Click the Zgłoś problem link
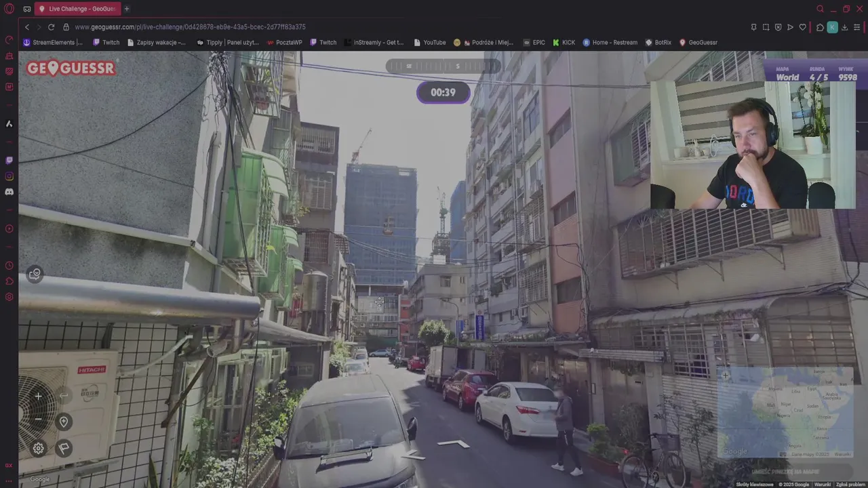868x488 pixels. (850, 485)
